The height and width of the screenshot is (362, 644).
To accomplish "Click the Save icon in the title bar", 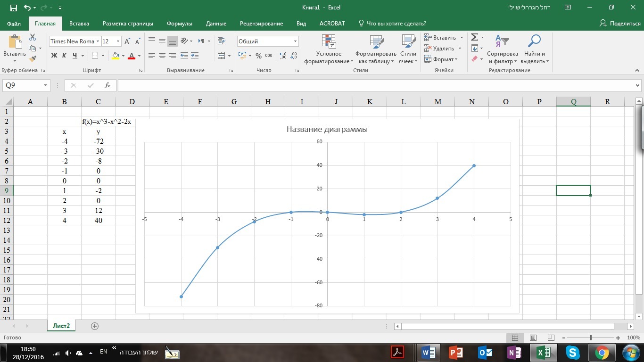I will pos(13,8).
